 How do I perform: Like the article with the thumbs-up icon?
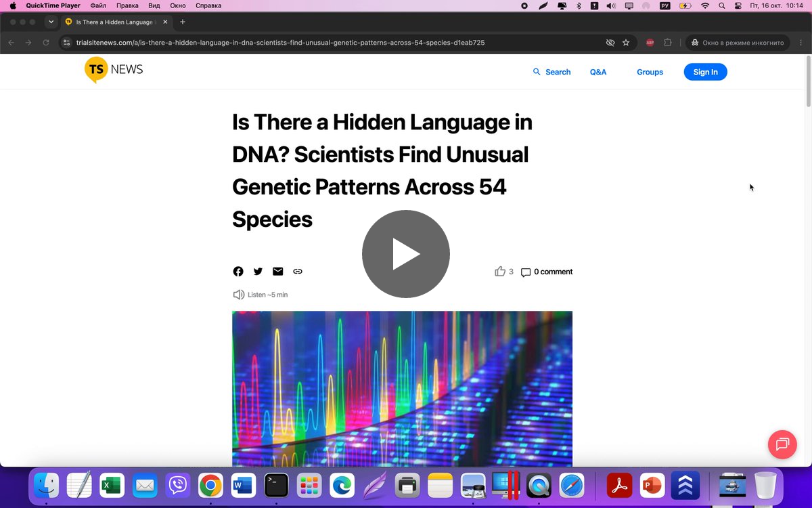500,272
